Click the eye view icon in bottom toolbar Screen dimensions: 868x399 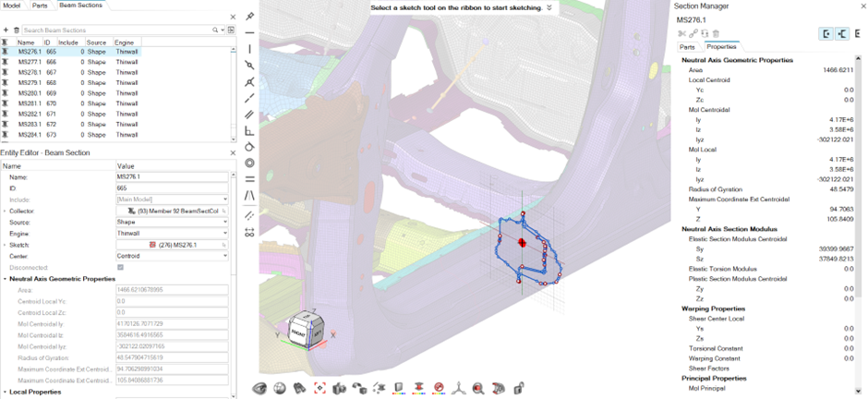pyautogui.click(x=259, y=388)
